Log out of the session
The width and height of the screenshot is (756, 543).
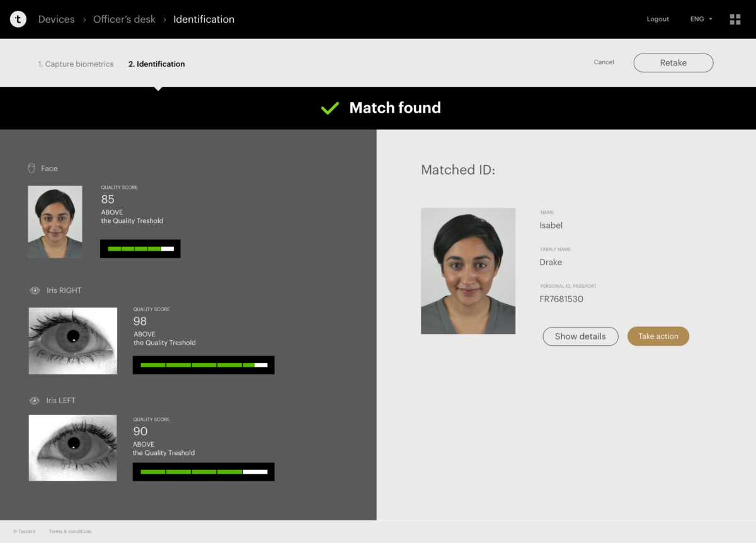click(x=658, y=19)
